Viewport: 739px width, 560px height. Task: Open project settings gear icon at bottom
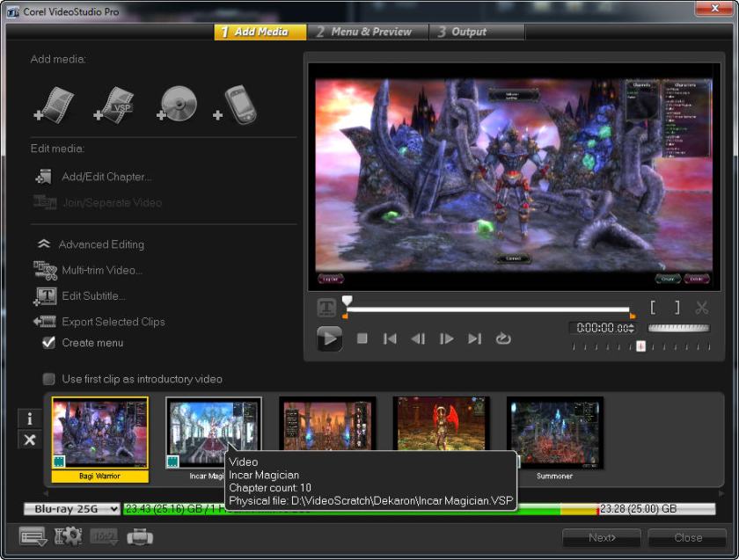coord(67,536)
